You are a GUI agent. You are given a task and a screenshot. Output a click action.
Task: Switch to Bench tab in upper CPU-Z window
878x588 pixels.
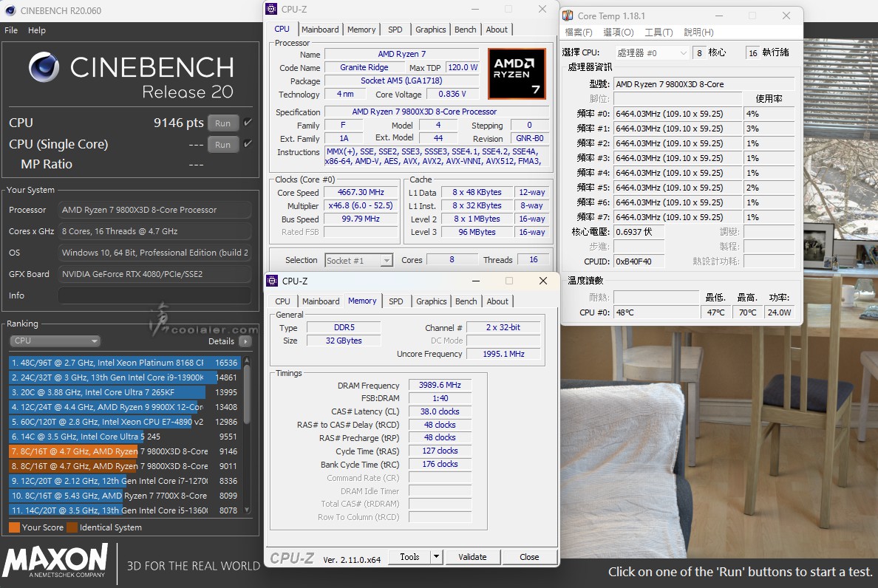466,30
